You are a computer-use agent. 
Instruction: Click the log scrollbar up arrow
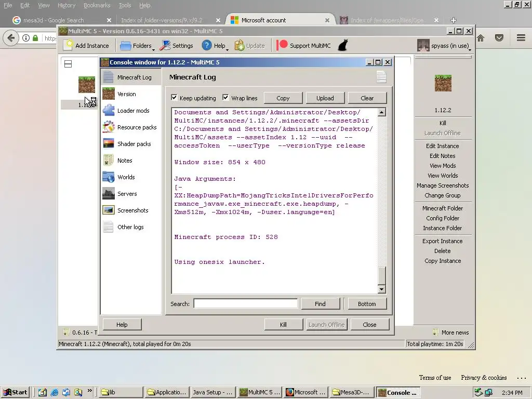coord(382,112)
